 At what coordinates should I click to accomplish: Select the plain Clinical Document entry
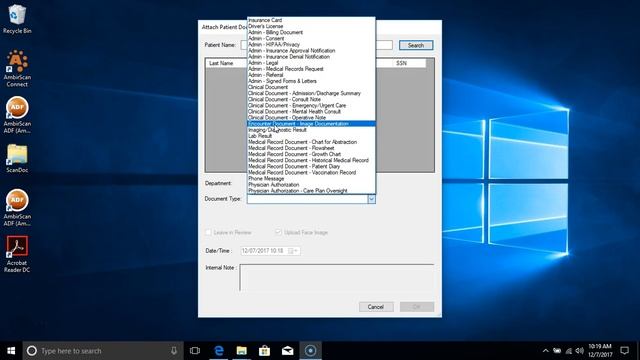pyautogui.click(x=311, y=87)
